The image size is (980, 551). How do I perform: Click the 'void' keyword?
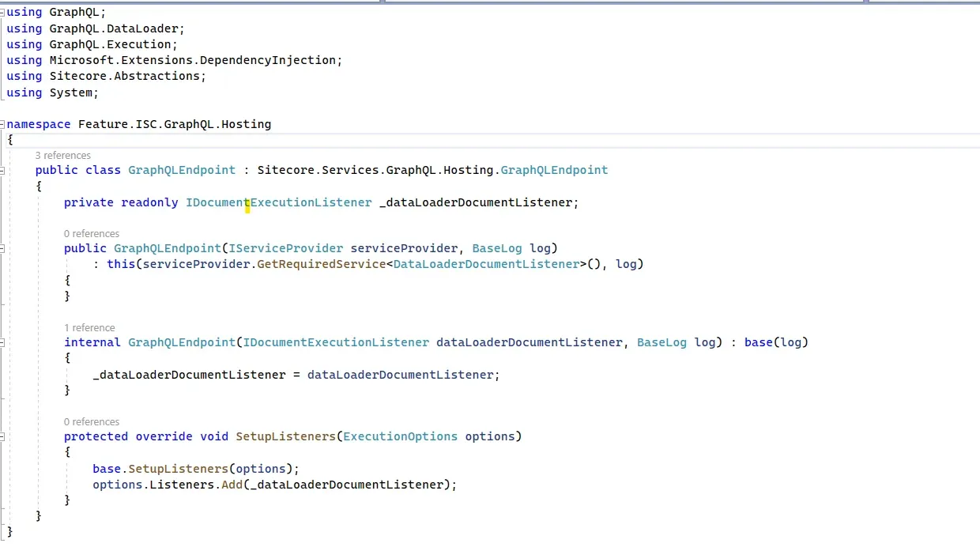coord(214,436)
